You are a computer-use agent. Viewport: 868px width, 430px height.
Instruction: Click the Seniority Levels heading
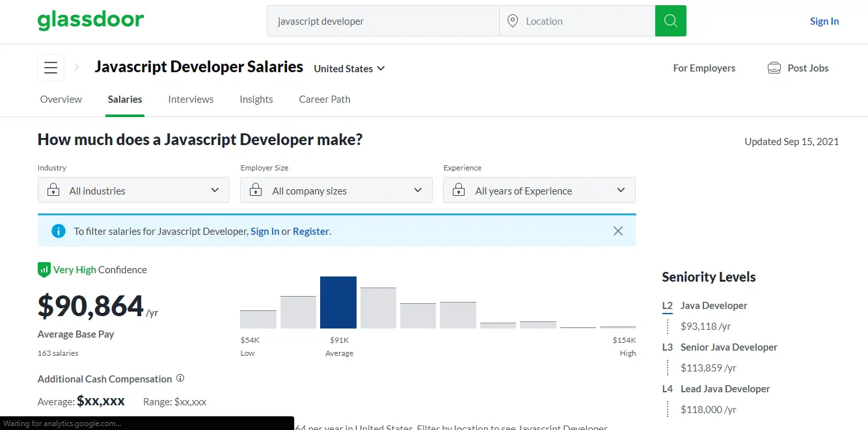709,277
